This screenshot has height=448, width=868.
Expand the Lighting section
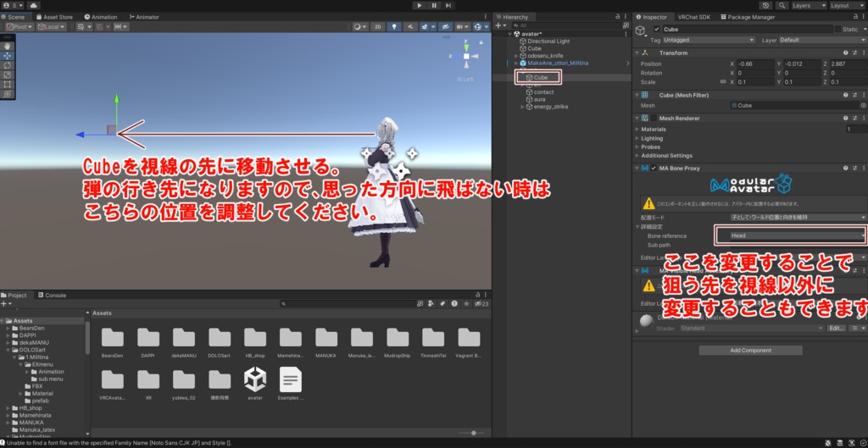click(x=636, y=138)
